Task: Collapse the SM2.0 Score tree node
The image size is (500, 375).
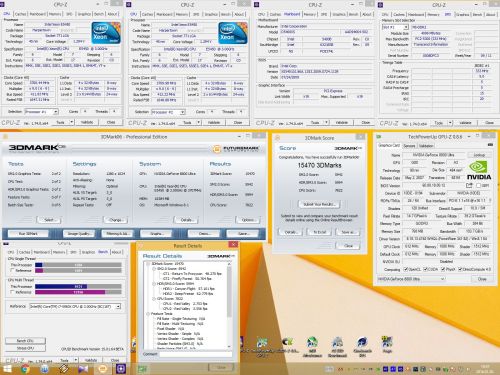Action: [x=154, y=268]
